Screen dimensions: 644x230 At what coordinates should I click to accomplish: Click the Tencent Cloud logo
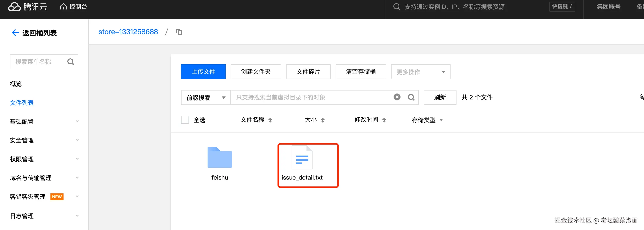[x=27, y=7]
